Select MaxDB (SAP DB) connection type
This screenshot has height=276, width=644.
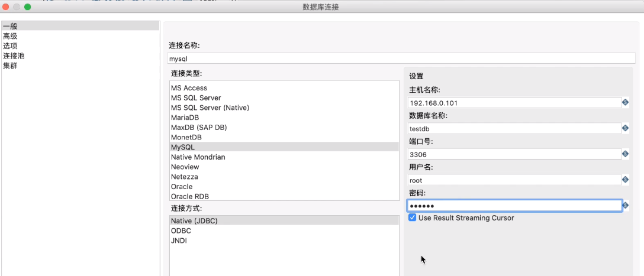[x=284, y=127]
